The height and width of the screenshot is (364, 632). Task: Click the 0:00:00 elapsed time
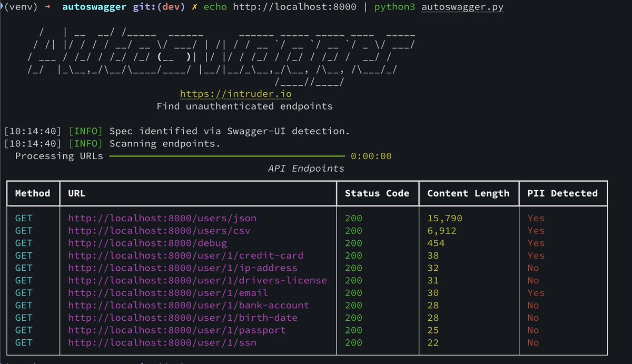(371, 156)
